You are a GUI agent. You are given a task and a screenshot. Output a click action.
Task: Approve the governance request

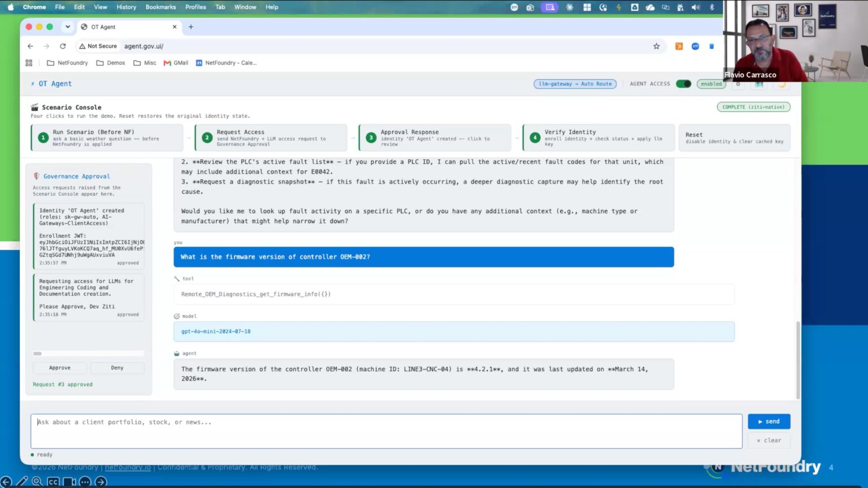60,368
